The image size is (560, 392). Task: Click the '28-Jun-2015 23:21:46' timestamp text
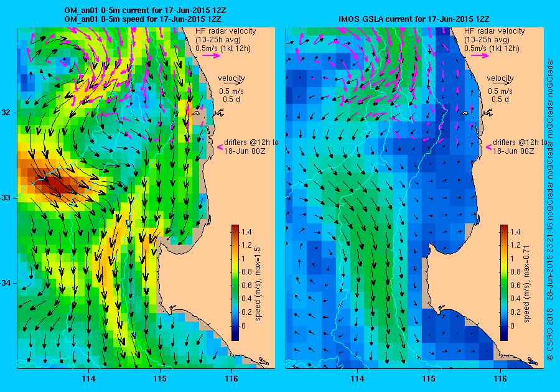tap(549, 261)
